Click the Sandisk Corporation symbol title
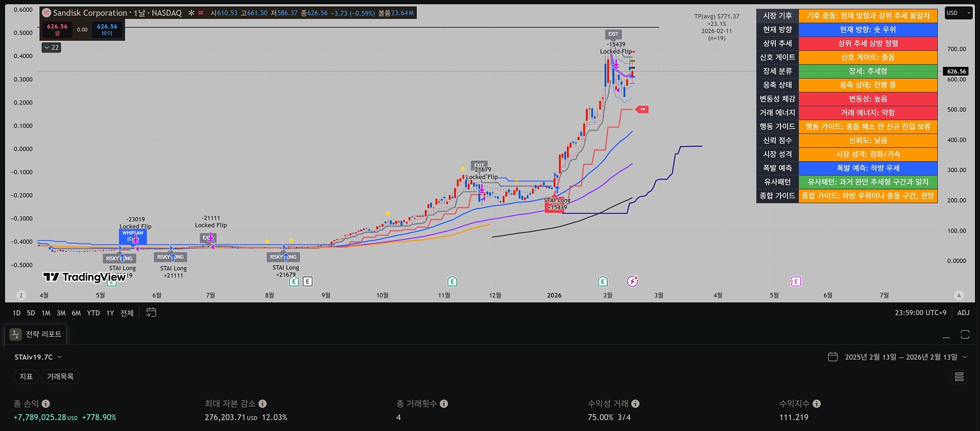Image resolution: width=980 pixels, height=431 pixels. (90, 13)
